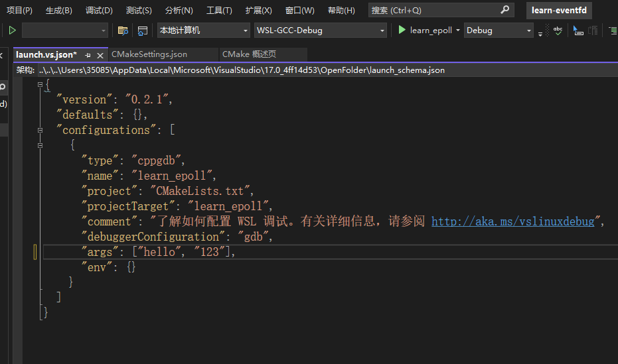Click the "cppgdb" type value

(x=156, y=160)
